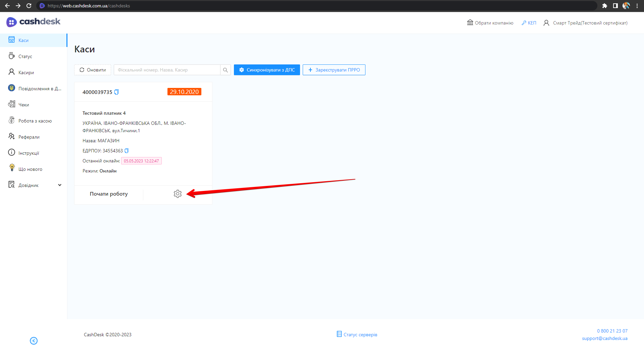Open Чеки section in the sidebar
Viewport: 644px width, 349px height.
coord(23,105)
